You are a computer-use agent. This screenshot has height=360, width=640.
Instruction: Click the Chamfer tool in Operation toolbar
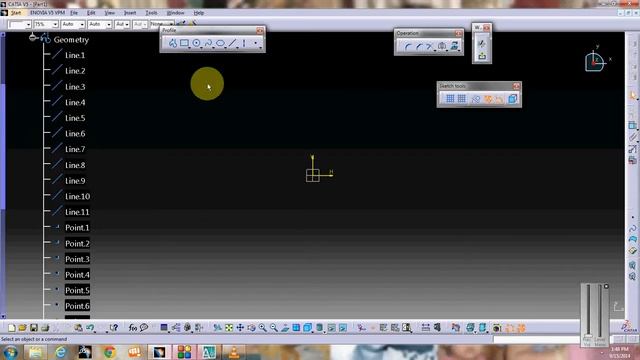[x=419, y=47]
